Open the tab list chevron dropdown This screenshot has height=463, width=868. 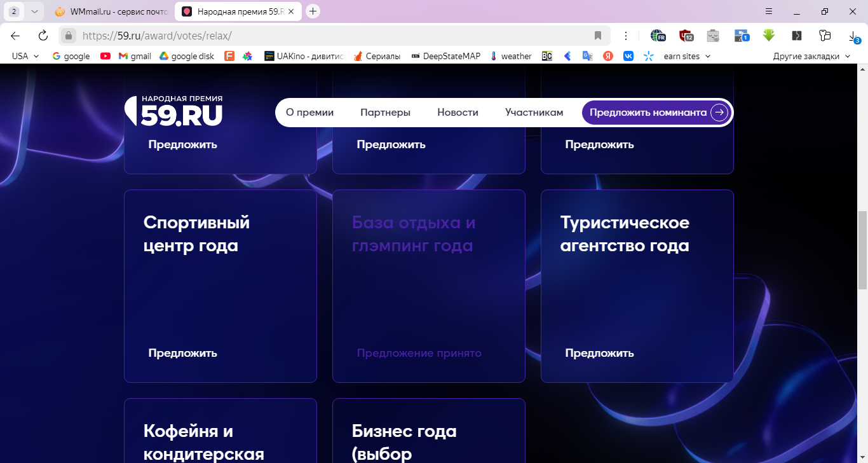tap(34, 11)
